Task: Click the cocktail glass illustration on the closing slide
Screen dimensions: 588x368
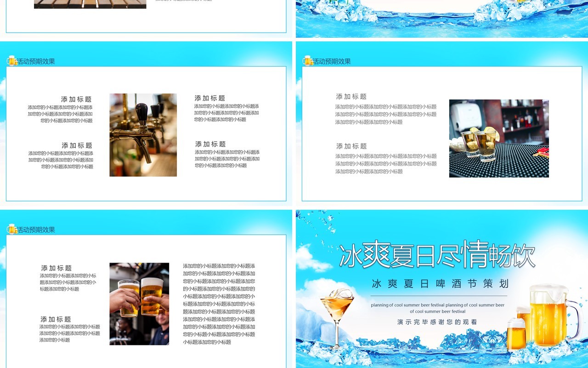Action: (x=337, y=317)
